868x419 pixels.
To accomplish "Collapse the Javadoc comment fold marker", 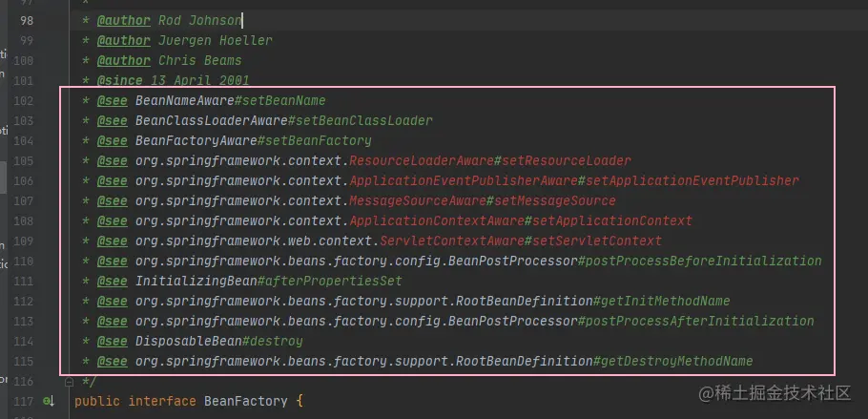I will (x=70, y=382).
